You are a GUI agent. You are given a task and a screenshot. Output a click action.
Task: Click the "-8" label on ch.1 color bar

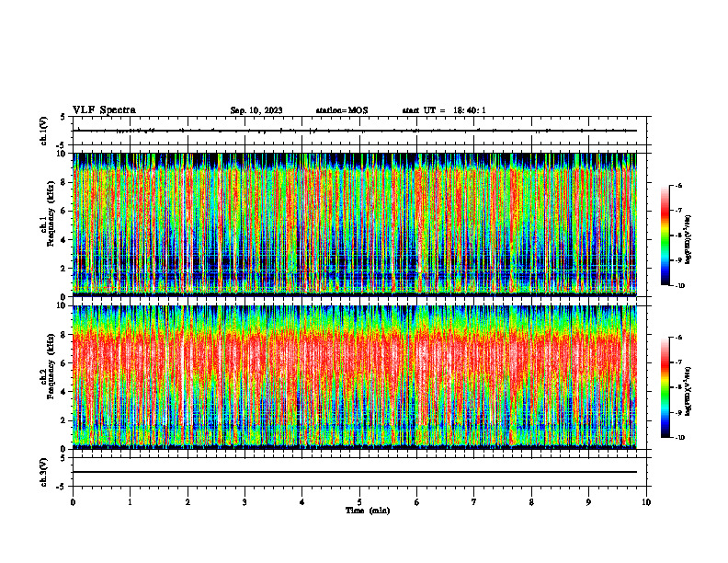[678, 236]
